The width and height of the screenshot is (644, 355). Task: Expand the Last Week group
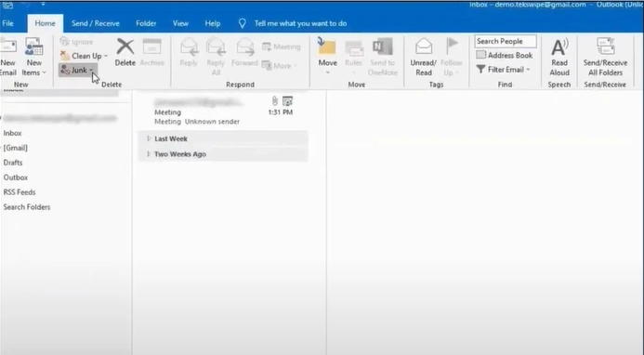point(149,138)
